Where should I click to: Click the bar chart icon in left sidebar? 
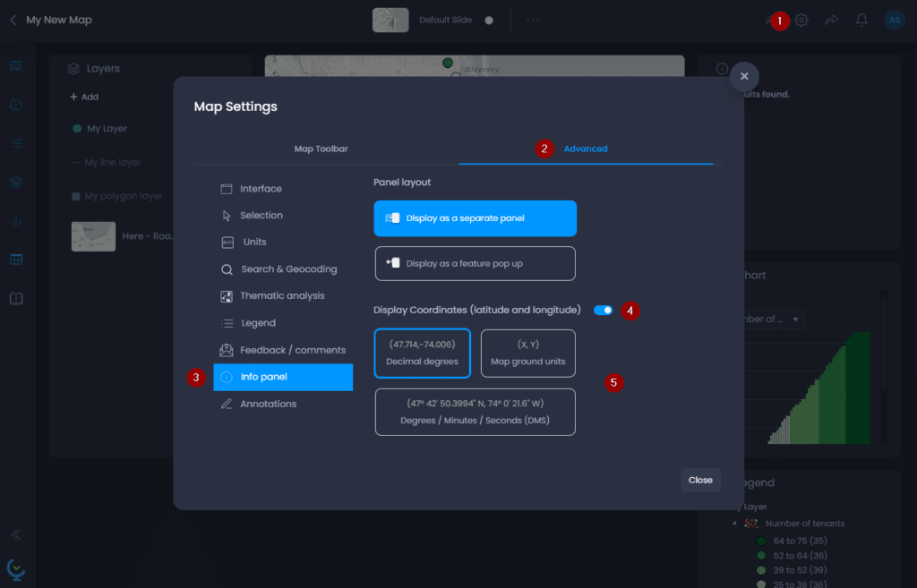click(x=16, y=221)
